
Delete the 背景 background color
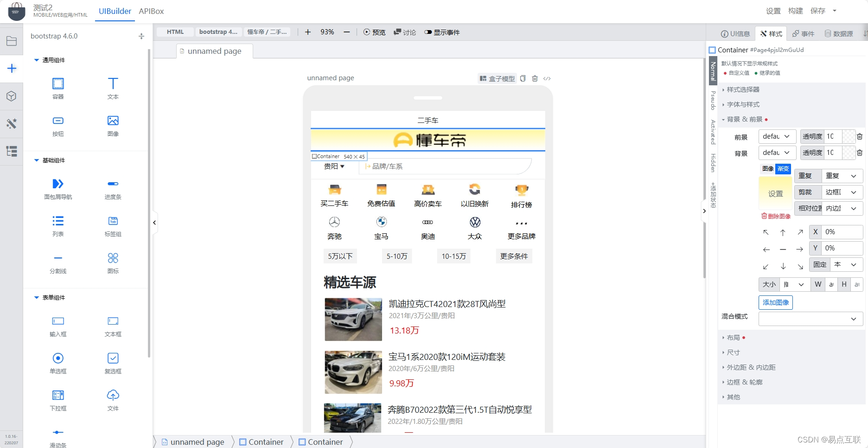pos(860,153)
